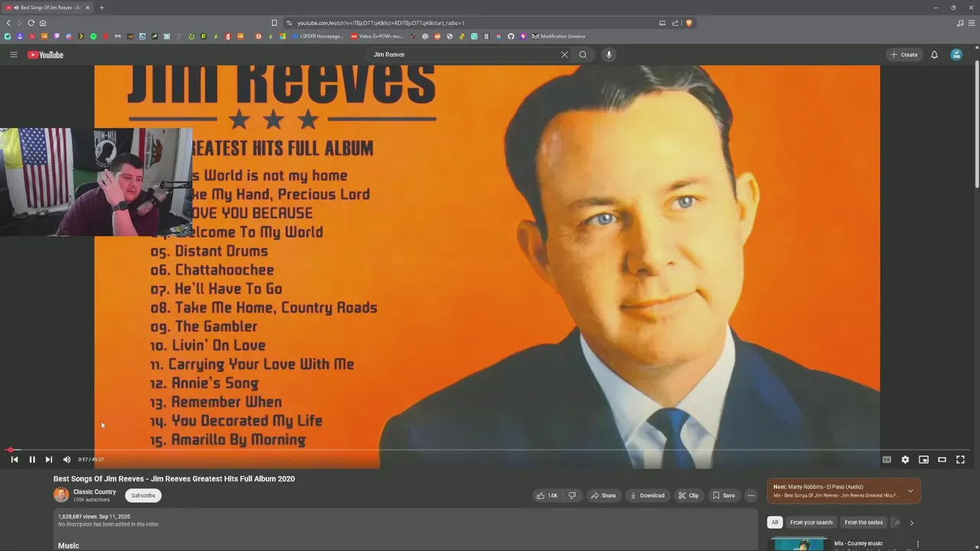980x551 pixels.
Task: Seek along the red video progress bar
Action: [x=490, y=450]
